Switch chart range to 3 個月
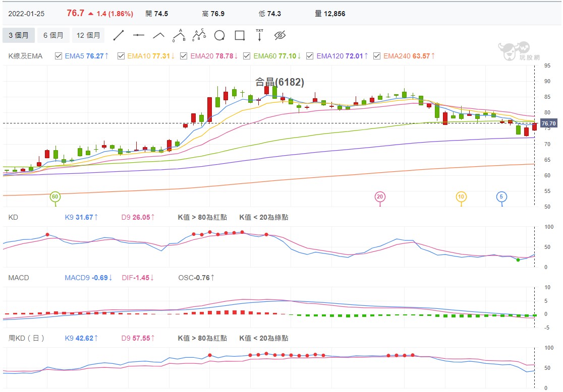The image size is (563, 392). pos(19,35)
